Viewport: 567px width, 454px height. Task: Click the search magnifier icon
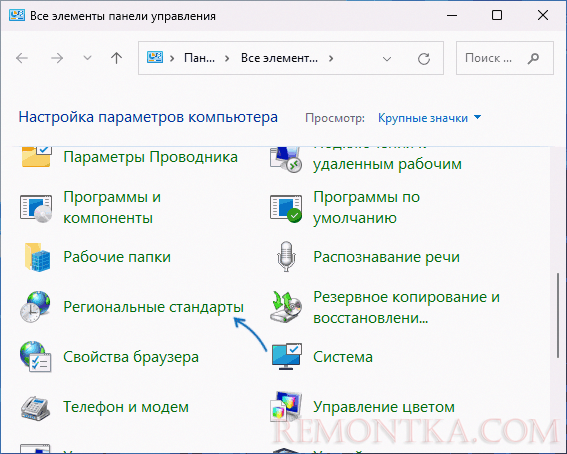533,58
